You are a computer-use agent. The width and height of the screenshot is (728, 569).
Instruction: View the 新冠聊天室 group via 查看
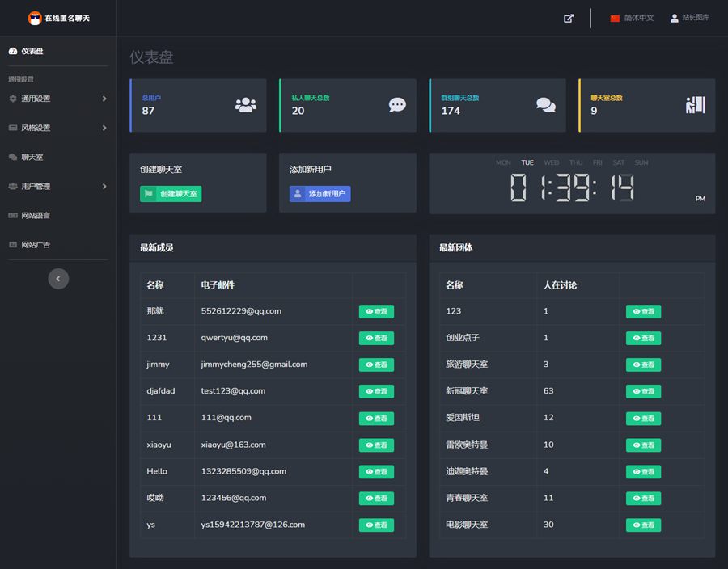(643, 391)
